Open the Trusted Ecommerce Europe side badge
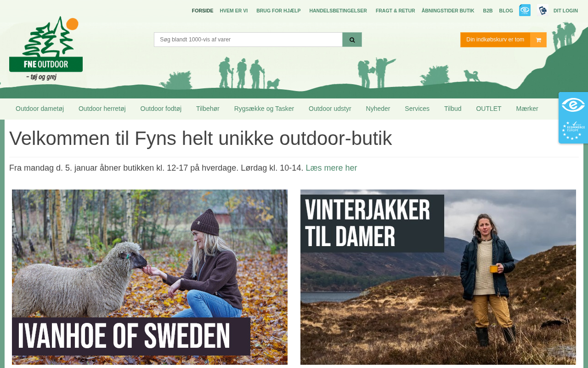Viewport: 588px width, 368px height. tap(573, 131)
